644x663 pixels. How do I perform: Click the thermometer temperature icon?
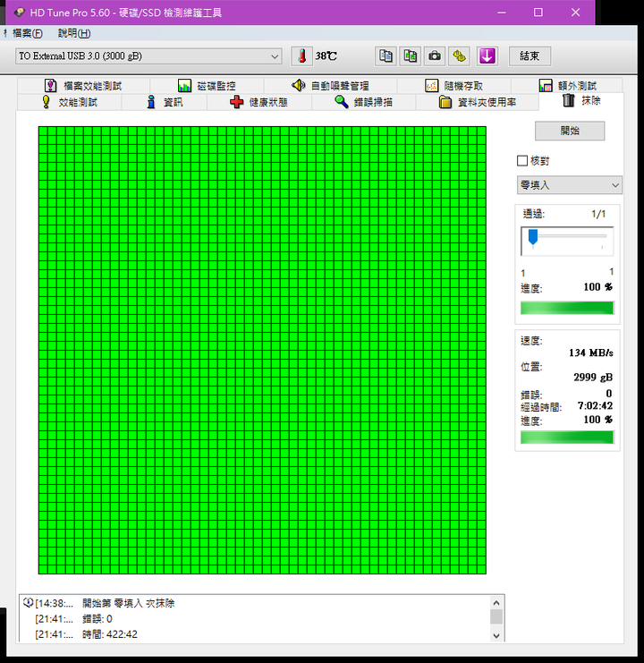pyautogui.click(x=301, y=56)
